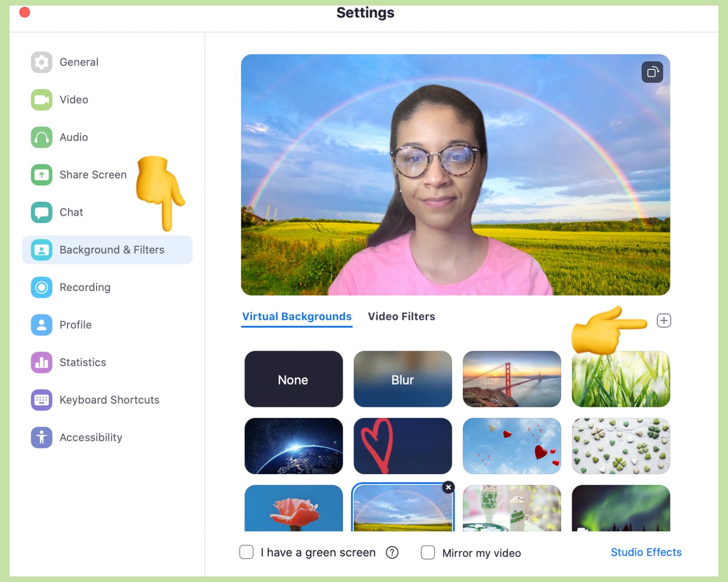
Task: Open the Studio Effects link
Action: (646, 553)
